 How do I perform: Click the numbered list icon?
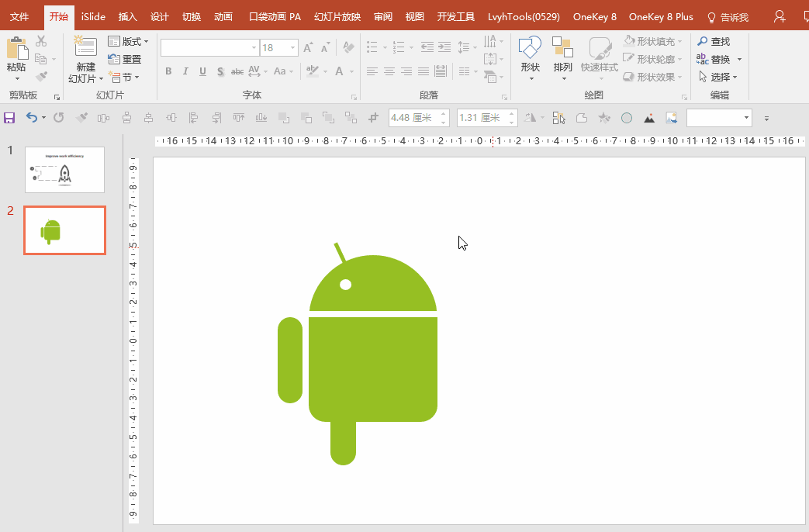point(399,47)
